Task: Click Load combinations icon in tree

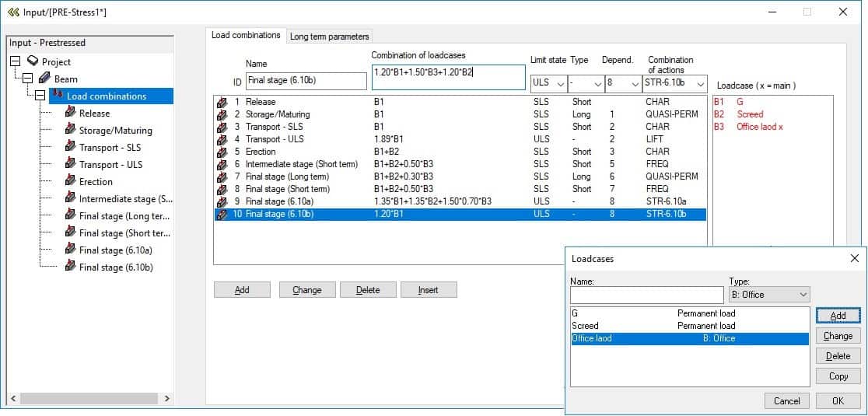Action: [57, 95]
